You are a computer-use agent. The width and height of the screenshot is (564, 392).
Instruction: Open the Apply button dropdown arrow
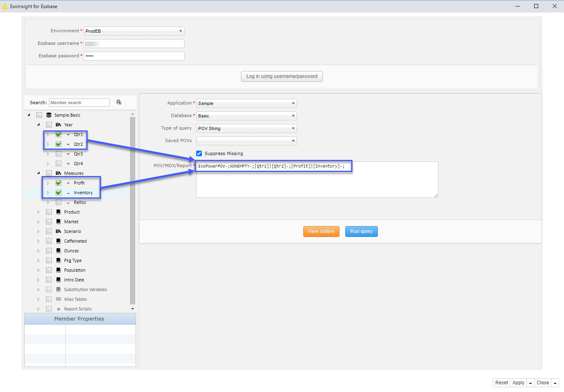point(530,383)
